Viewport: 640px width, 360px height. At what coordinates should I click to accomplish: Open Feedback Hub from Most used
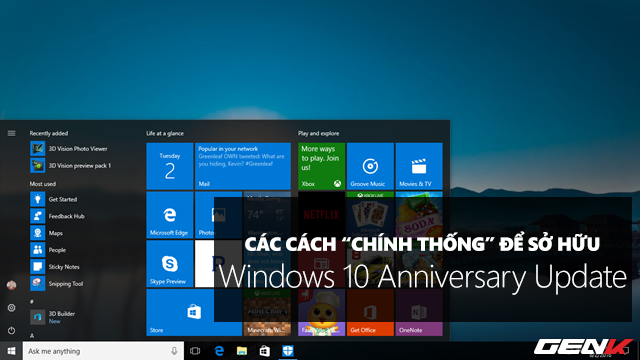pyautogui.click(x=58, y=216)
